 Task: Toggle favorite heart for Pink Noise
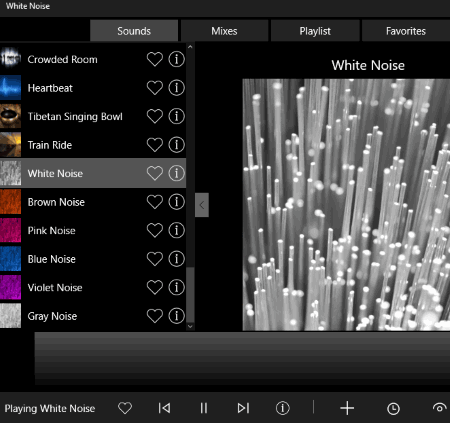(155, 230)
